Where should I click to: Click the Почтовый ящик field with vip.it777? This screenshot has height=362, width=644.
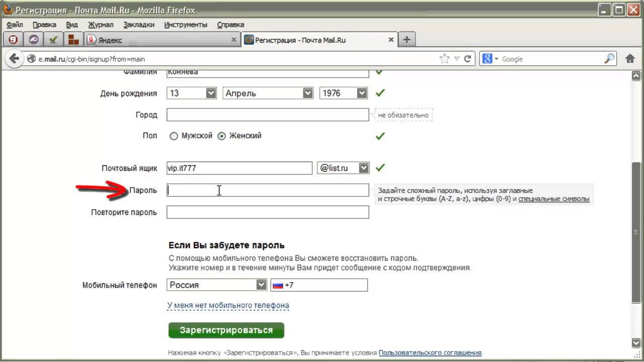point(239,168)
